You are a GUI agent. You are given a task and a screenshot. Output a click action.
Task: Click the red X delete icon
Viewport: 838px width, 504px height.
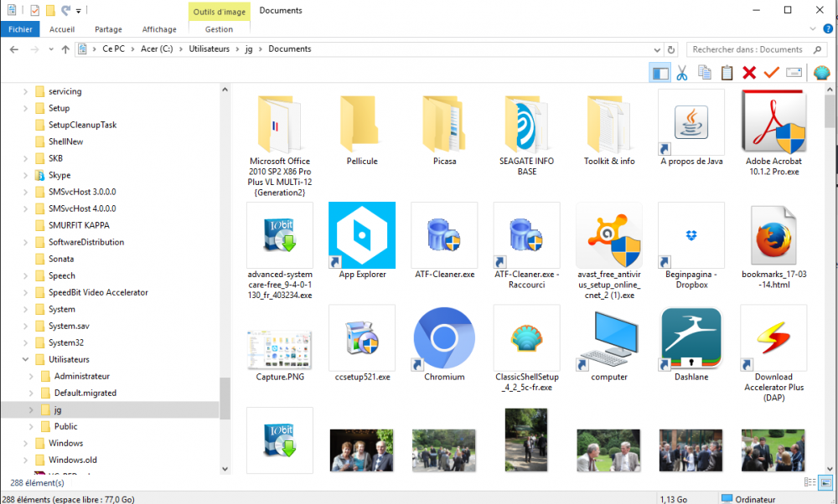click(749, 73)
